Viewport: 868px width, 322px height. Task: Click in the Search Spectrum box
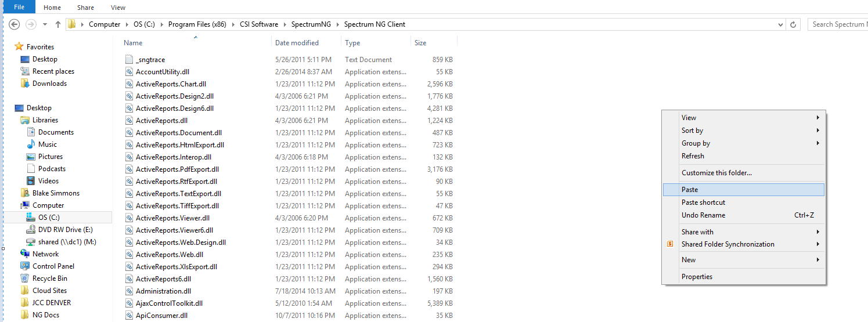click(837, 24)
